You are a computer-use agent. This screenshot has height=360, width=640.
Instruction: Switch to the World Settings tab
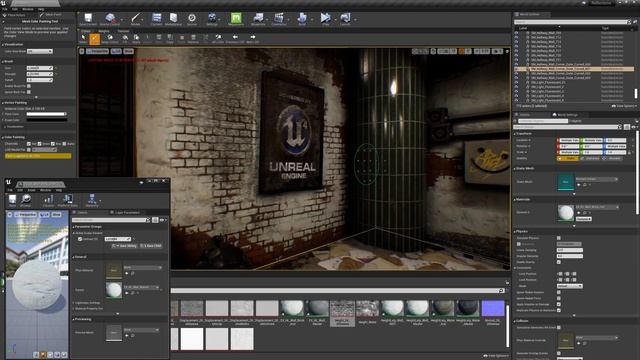[567, 115]
